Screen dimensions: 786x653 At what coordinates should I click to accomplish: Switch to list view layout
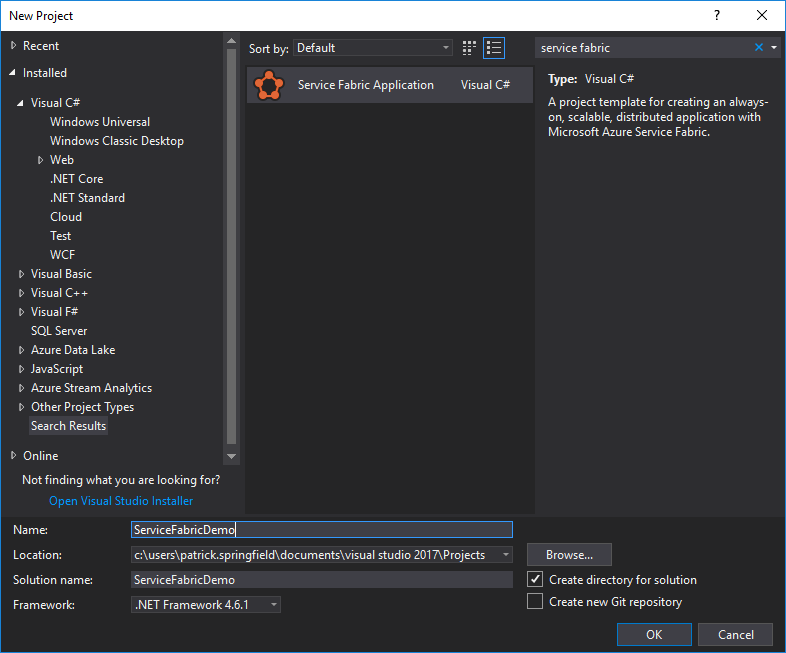tap(493, 48)
